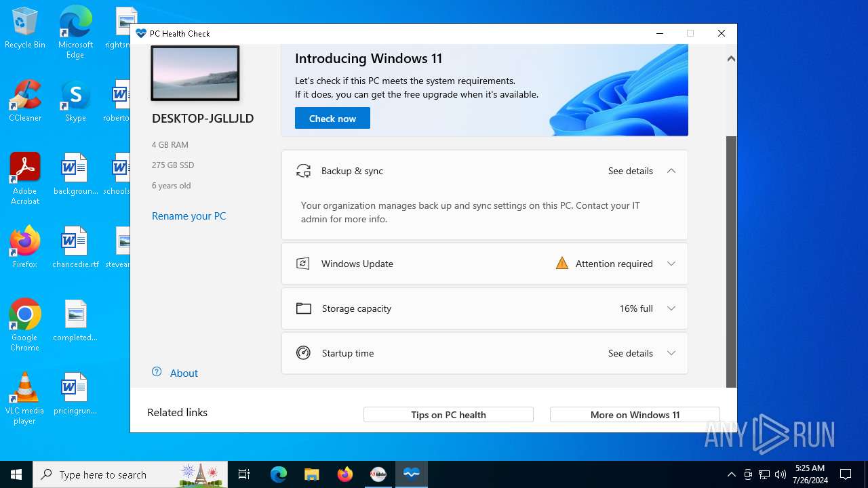Launch Firefox from the taskbar
868x488 pixels.
[x=344, y=474]
